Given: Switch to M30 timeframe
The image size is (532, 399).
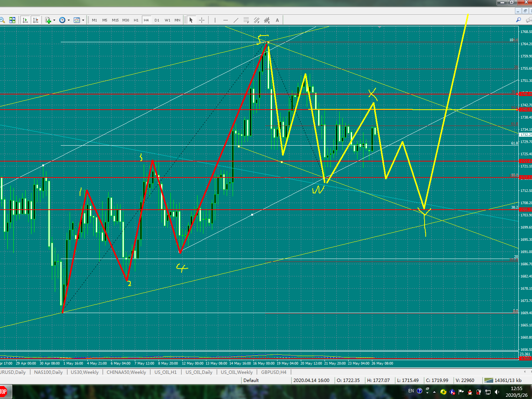Looking at the screenshot, I should (x=126, y=20).
